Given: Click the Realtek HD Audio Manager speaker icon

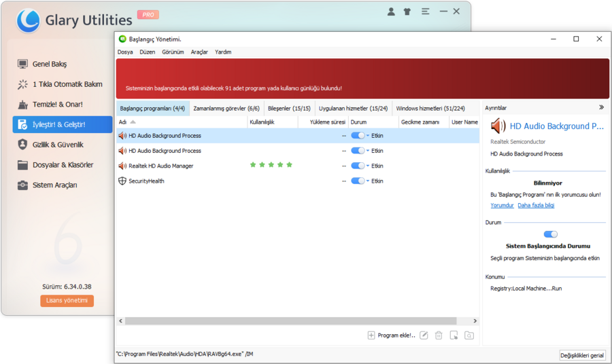Looking at the screenshot, I should pos(122,166).
